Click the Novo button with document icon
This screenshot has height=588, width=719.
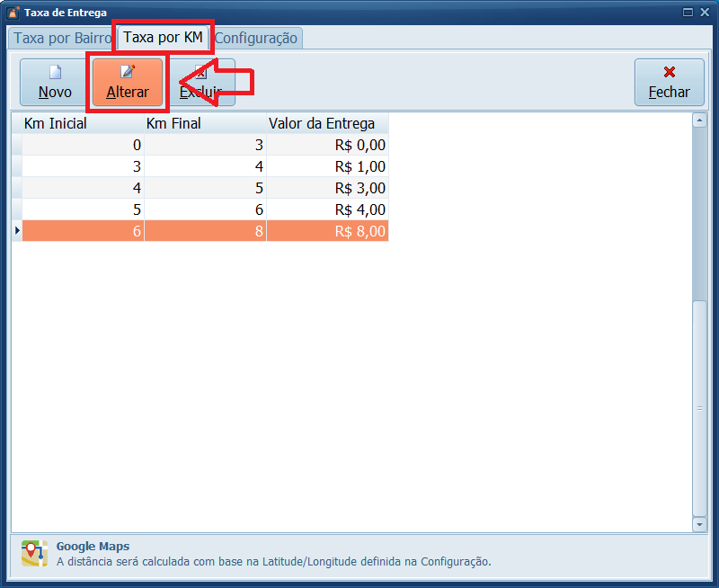tap(55, 83)
